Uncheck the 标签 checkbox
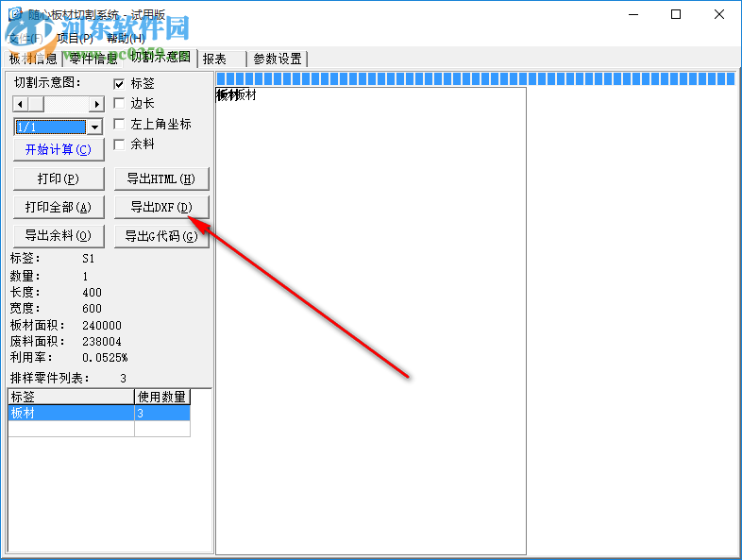The image size is (742, 560). (119, 84)
